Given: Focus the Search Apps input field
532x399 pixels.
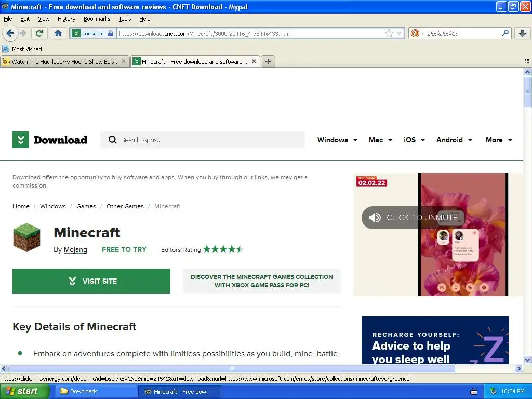Looking at the screenshot, I should (x=203, y=140).
